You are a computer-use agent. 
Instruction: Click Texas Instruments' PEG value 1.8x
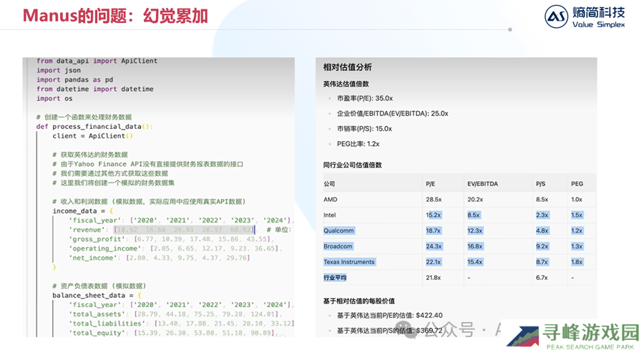pos(577,262)
